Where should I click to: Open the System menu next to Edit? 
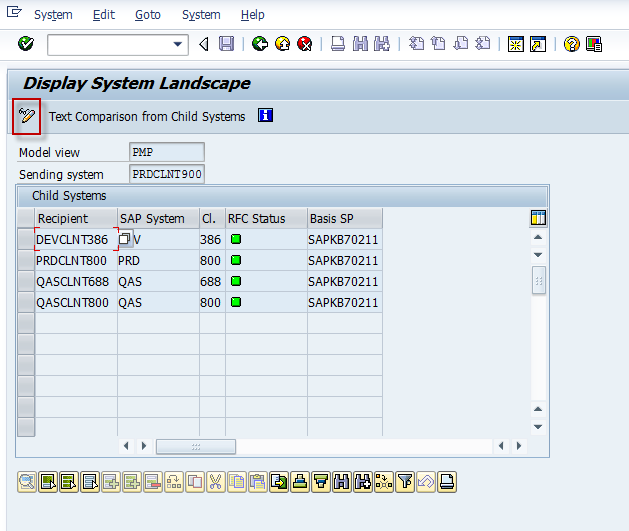[53, 15]
